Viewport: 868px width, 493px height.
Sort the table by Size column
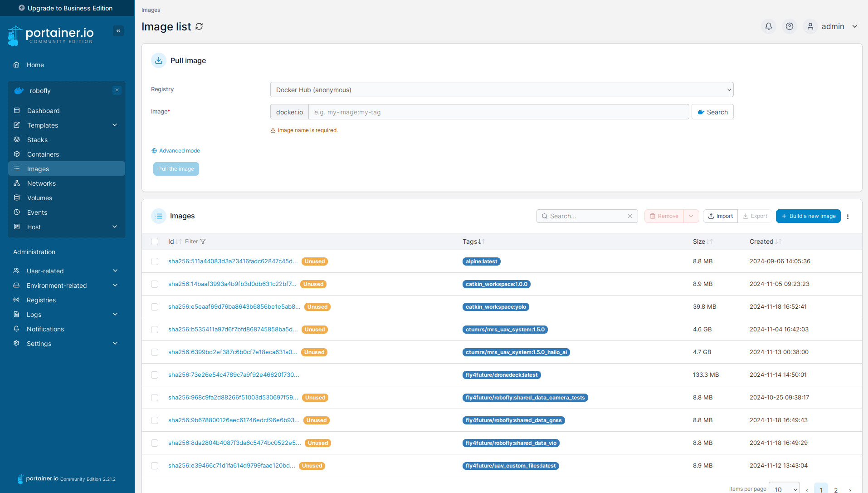click(703, 242)
